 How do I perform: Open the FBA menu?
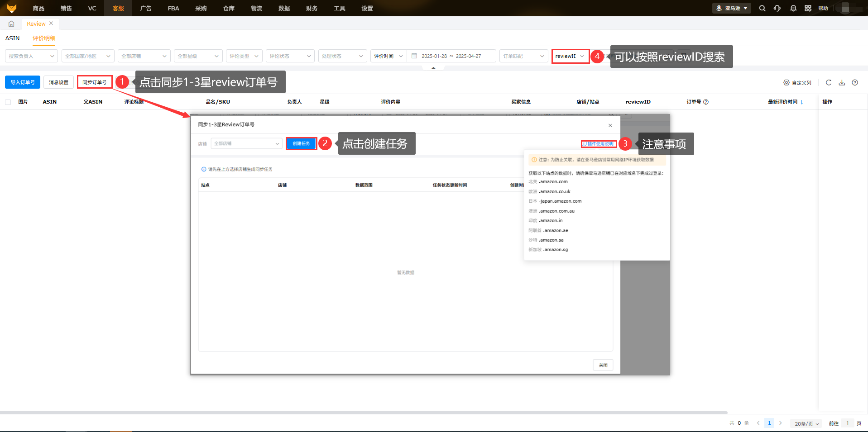pyautogui.click(x=173, y=8)
